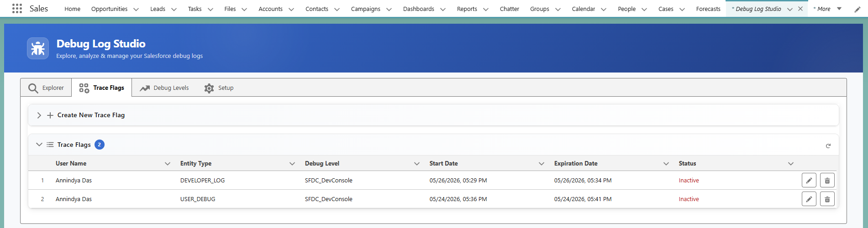Viewport: 868px width, 228px height.
Task: Open the Entity Type column menu chevron
Action: pos(292,164)
